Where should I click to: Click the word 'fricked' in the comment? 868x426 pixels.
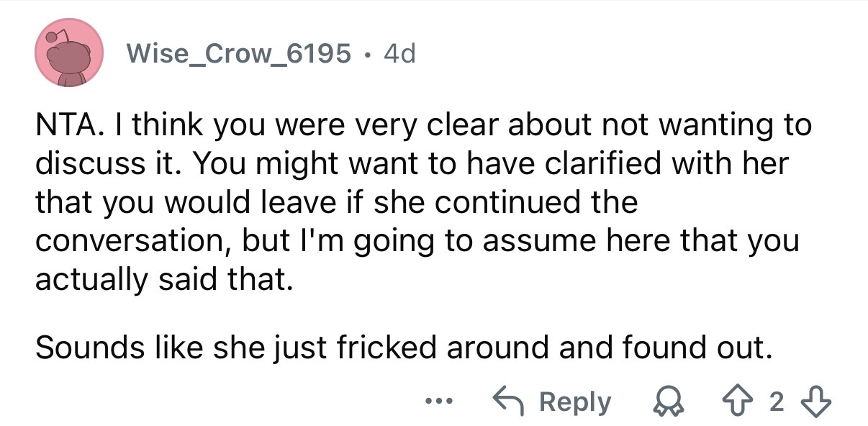coord(388,348)
